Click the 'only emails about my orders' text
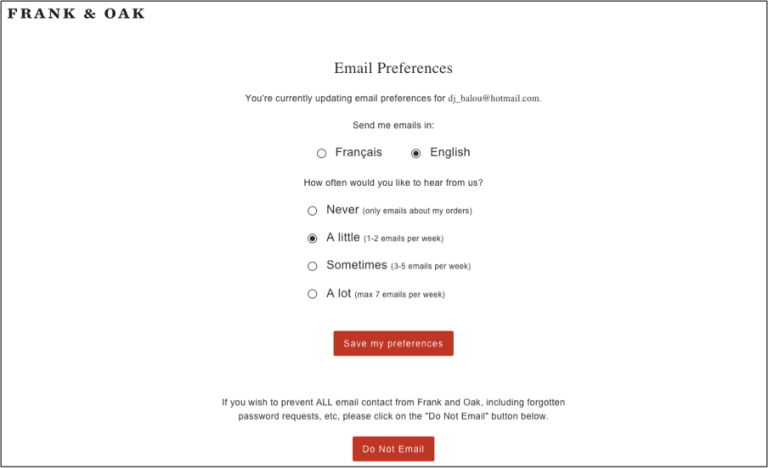This screenshot has width=768, height=468. pyautogui.click(x=417, y=211)
